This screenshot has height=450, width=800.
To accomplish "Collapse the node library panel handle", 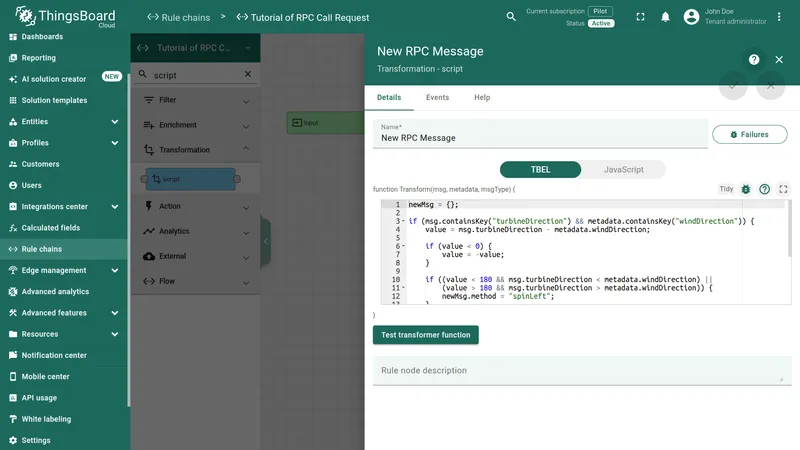I will [266, 241].
